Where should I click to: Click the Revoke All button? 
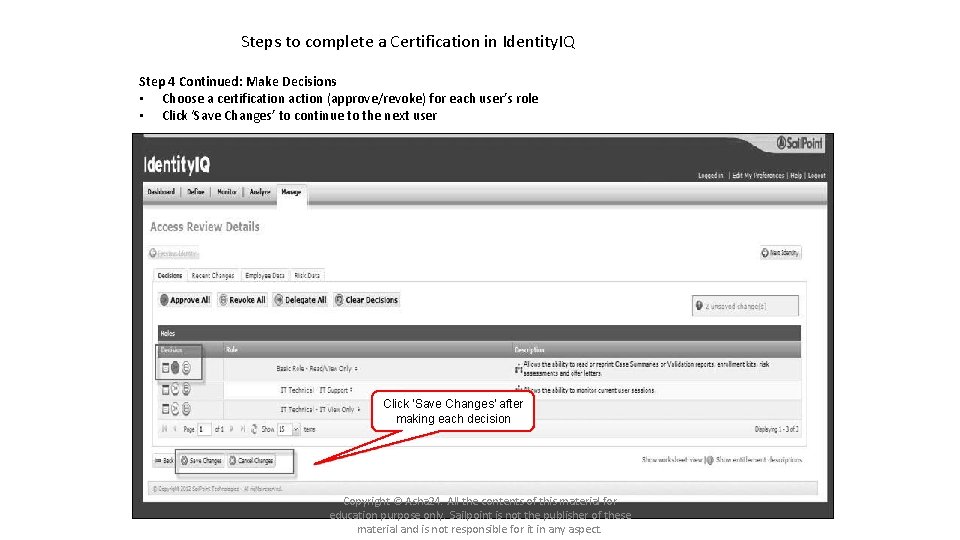242,300
